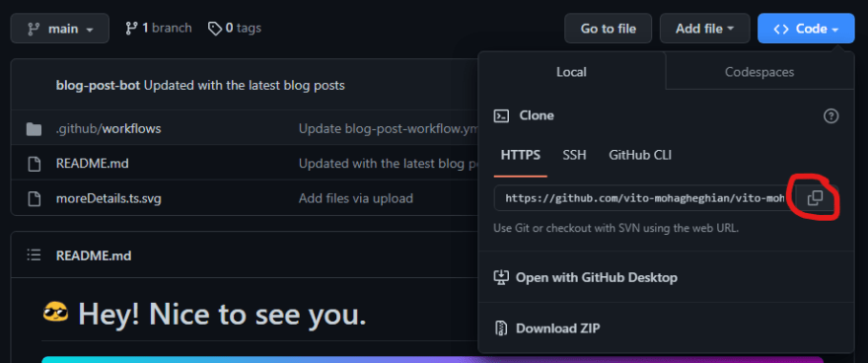This screenshot has width=868, height=363.
Task: Open the main branch selector dropdown
Action: coord(60,29)
